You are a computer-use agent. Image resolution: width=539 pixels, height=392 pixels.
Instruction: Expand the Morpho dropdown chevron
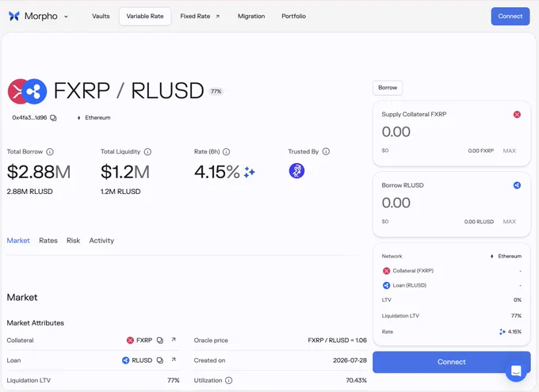(x=66, y=17)
